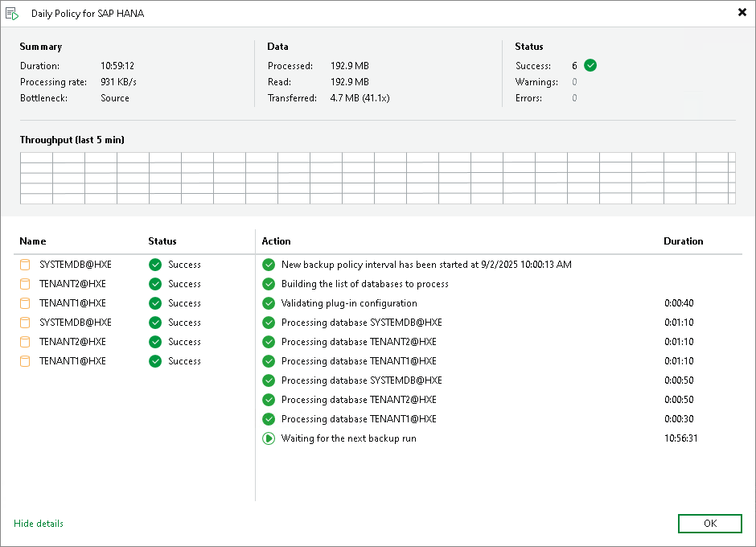Click the database icon of the first SYSTEMDB@HXE row
This screenshot has width=756, height=547.
(25, 265)
